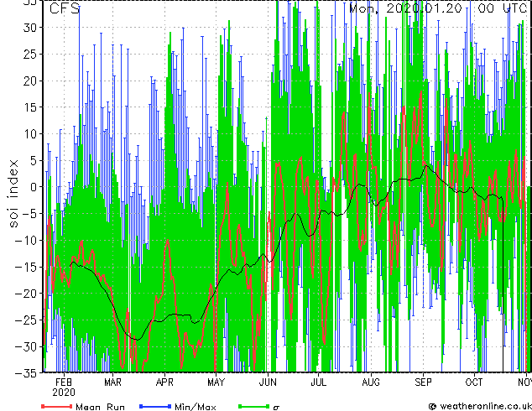532x411 pixels.
Task: Click the blue Min/Max legend line
Action: 155,406
